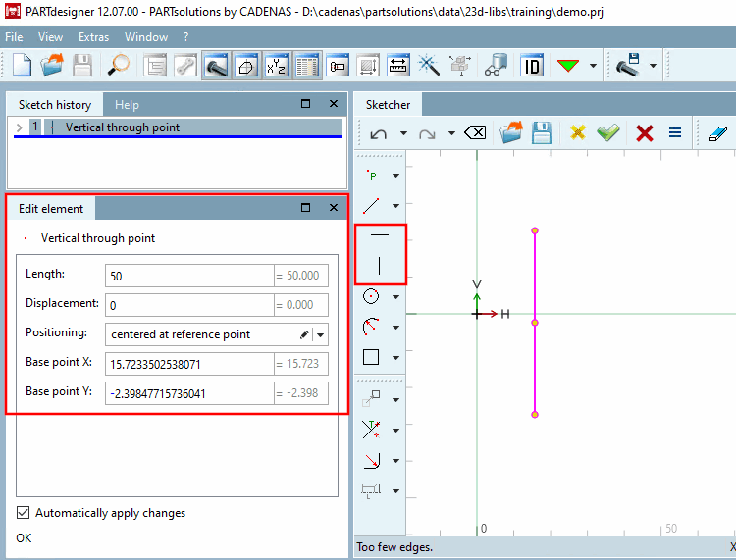Undo last sketch action

379,134
